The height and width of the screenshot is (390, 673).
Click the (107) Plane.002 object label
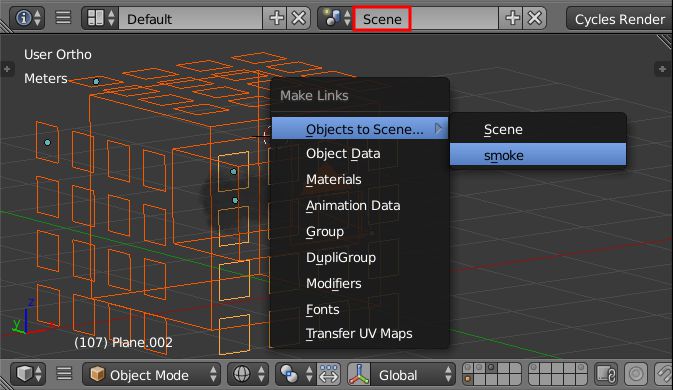tap(123, 342)
